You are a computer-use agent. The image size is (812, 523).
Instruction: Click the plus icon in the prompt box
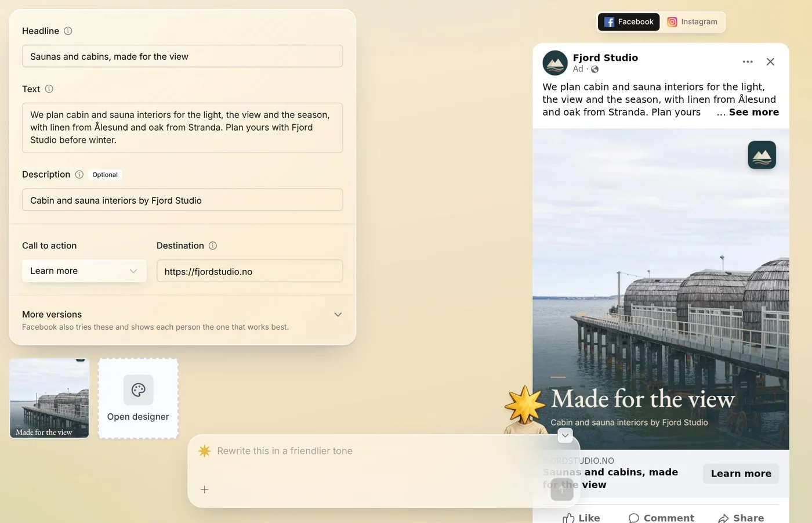coord(205,489)
